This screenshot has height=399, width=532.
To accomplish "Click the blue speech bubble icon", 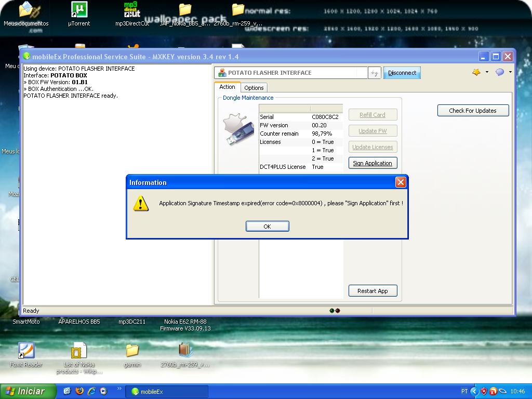I will (500, 72).
